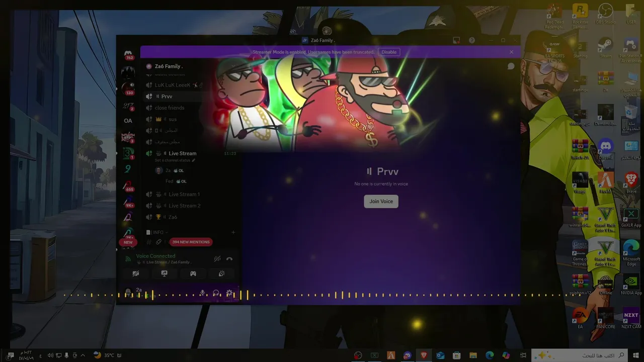Open Discord direct messages home icon
Viewport: 644px width, 362px height.
128,53
